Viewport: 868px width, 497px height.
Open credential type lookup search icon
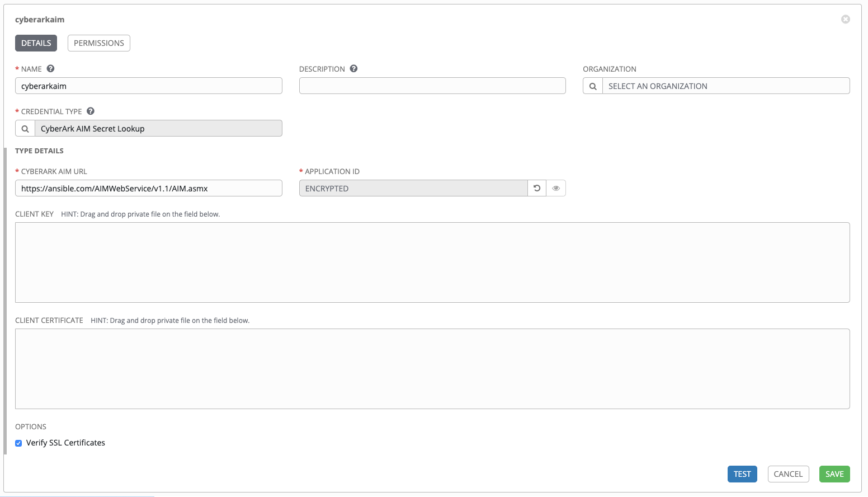25,129
